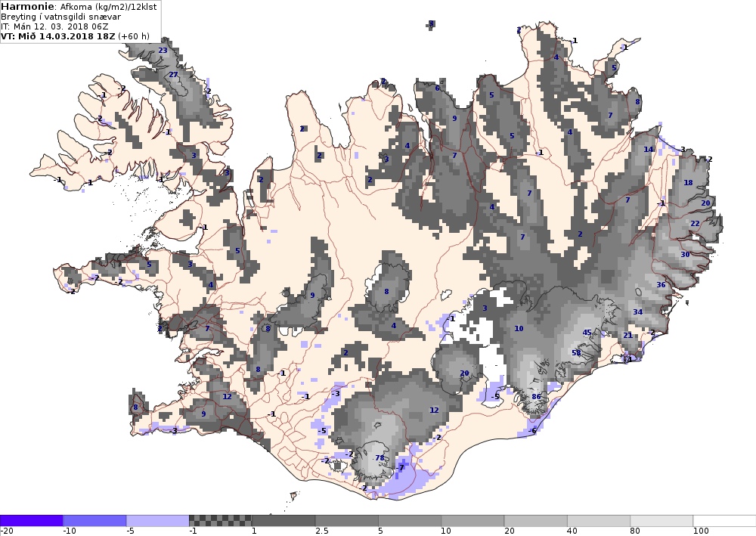Click the map value -7 on the south coast
This screenshot has height=536, width=756.
(400, 467)
